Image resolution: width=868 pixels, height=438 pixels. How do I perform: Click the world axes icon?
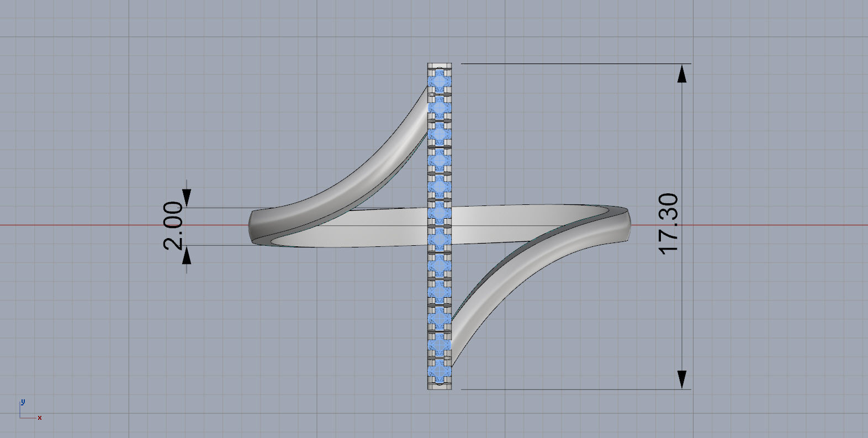[30, 409]
